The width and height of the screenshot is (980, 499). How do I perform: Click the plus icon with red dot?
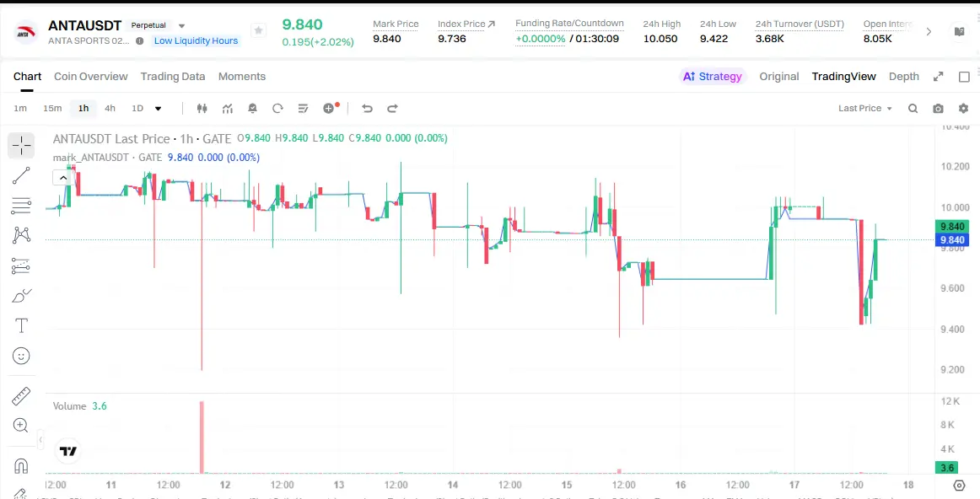(x=331, y=108)
